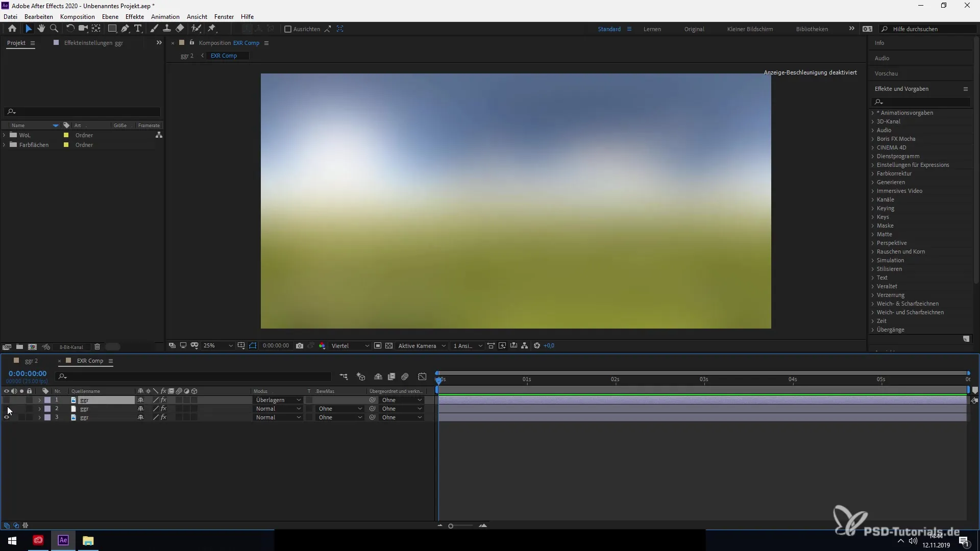Viewport: 980px width, 551px height.
Task: Expand the Farbflächen folder
Action: point(4,145)
